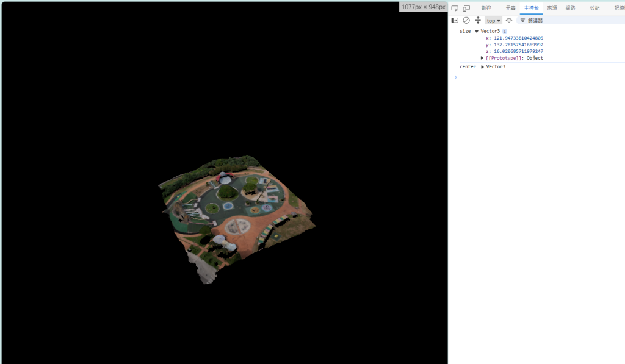Viewport: 625px width, 364px height.
Task: Click the info badge beside size Vector3
Action: pos(505,31)
